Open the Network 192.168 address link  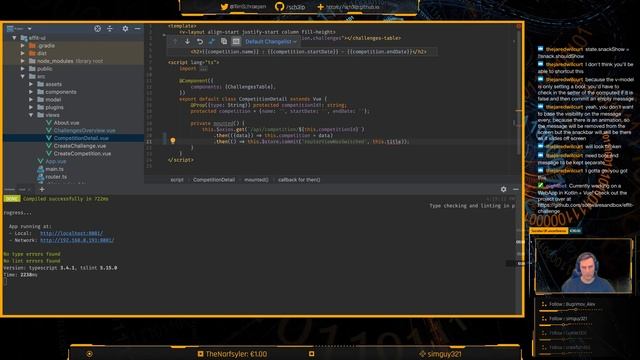[77, 240]
